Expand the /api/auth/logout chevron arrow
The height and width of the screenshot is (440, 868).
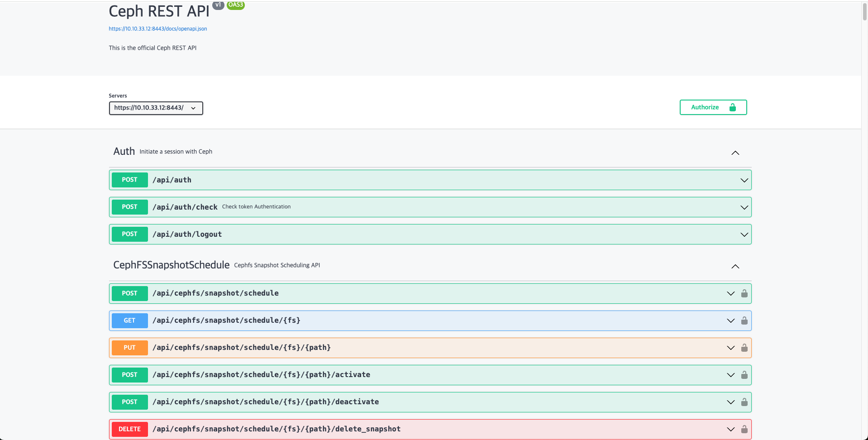click(744, 234)
